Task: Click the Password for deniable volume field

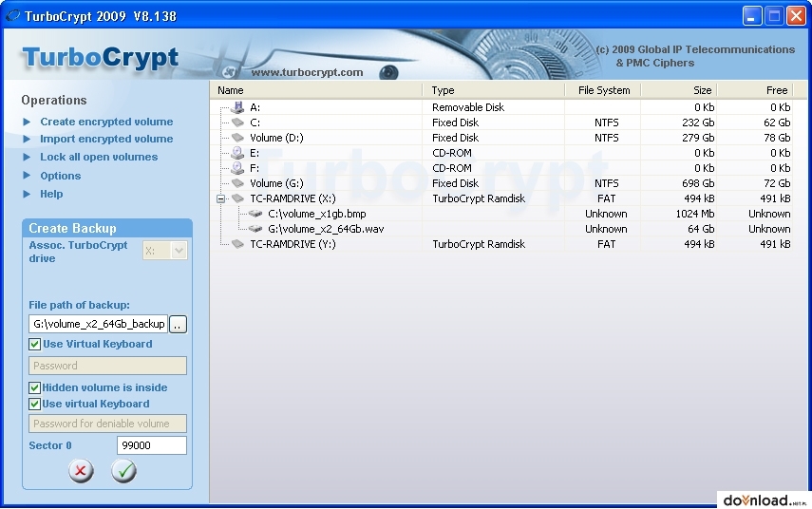Action: tap(107, 424)
